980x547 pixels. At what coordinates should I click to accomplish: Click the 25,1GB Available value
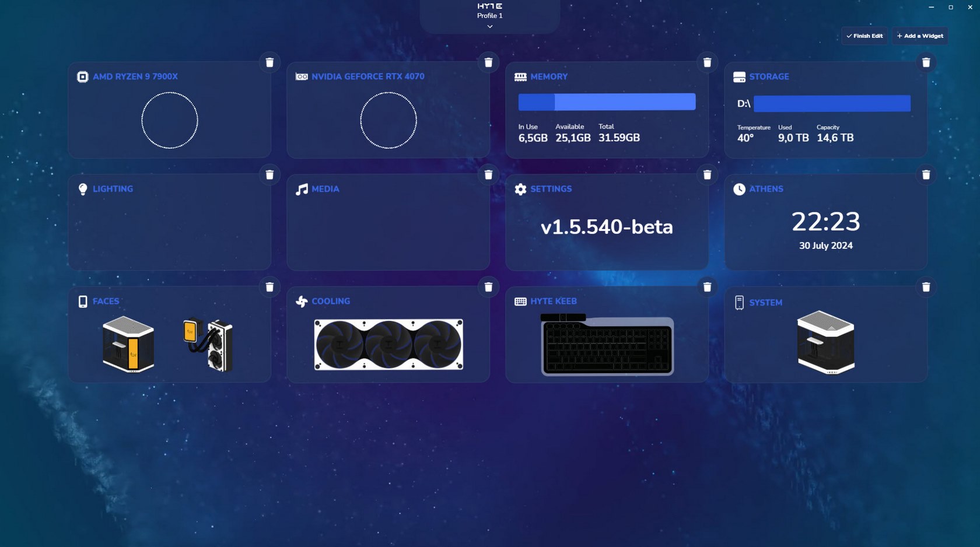pos(573,138)
